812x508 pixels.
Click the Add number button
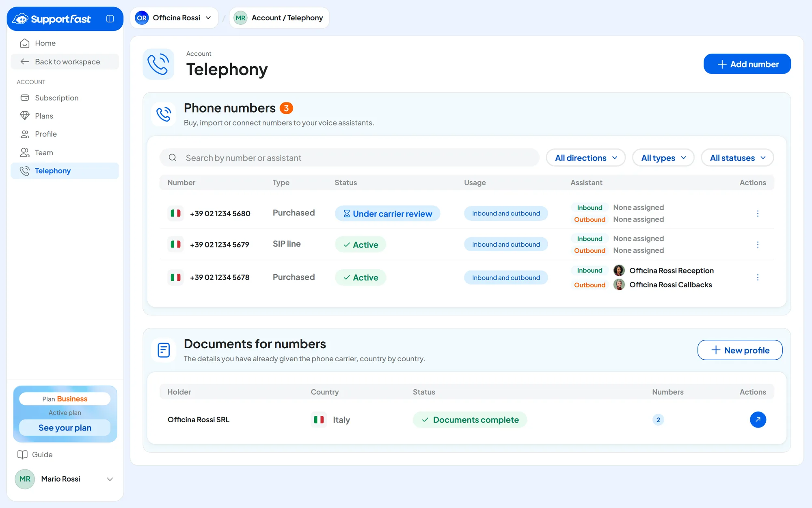pyautogui.click(x=747, y=64)
